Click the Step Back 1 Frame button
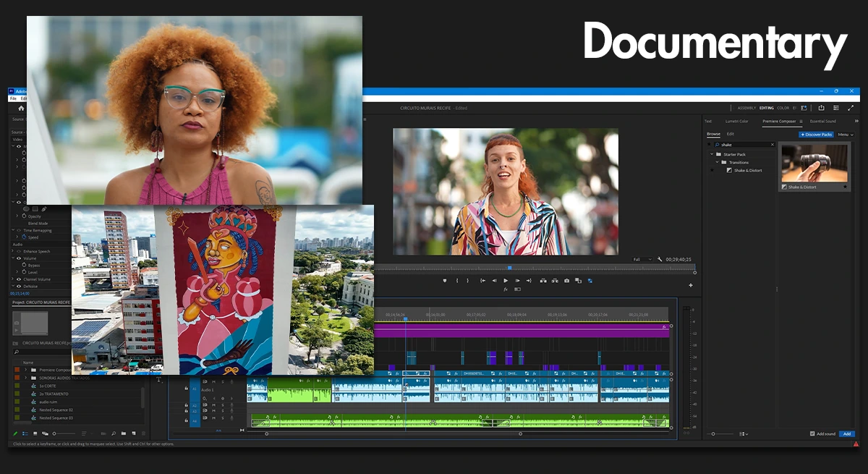The image size is (868, 474). click(x=494, y=281)
